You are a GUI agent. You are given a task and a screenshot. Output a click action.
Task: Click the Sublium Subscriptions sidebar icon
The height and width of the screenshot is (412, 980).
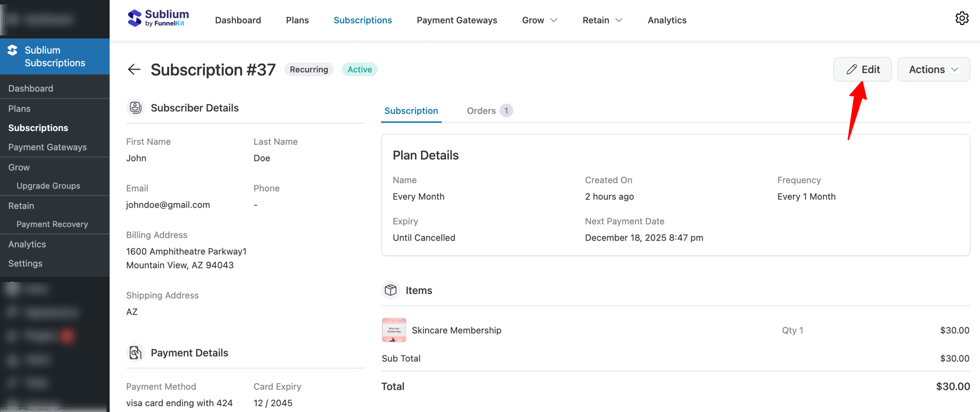(x=12, y=49)
